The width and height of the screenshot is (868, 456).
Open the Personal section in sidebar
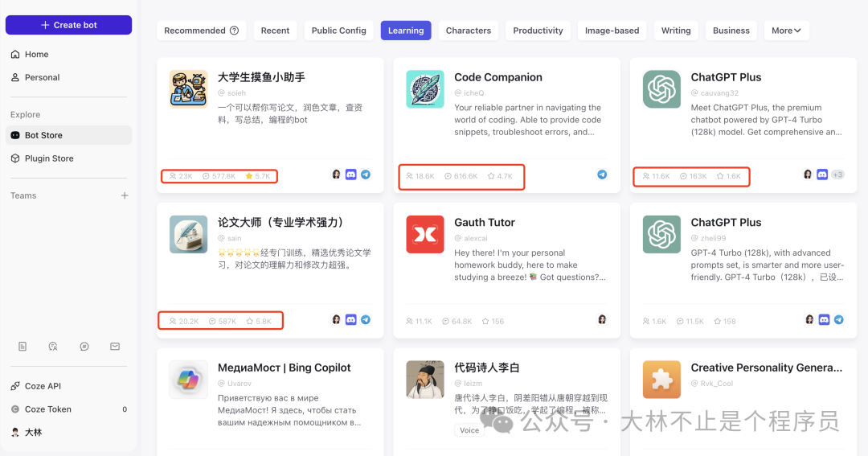[68, 77]
